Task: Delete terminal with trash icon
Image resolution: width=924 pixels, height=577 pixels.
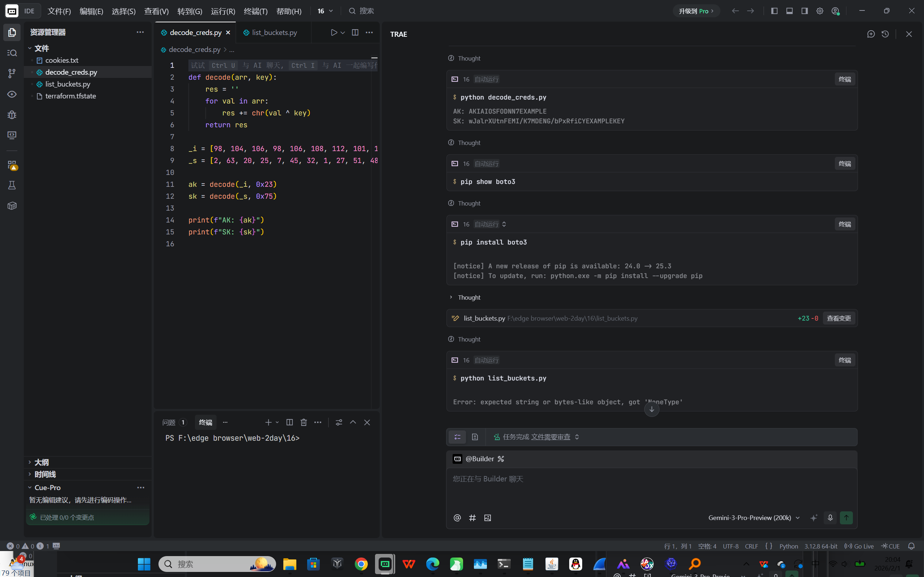Action: (x=304, y=422)
